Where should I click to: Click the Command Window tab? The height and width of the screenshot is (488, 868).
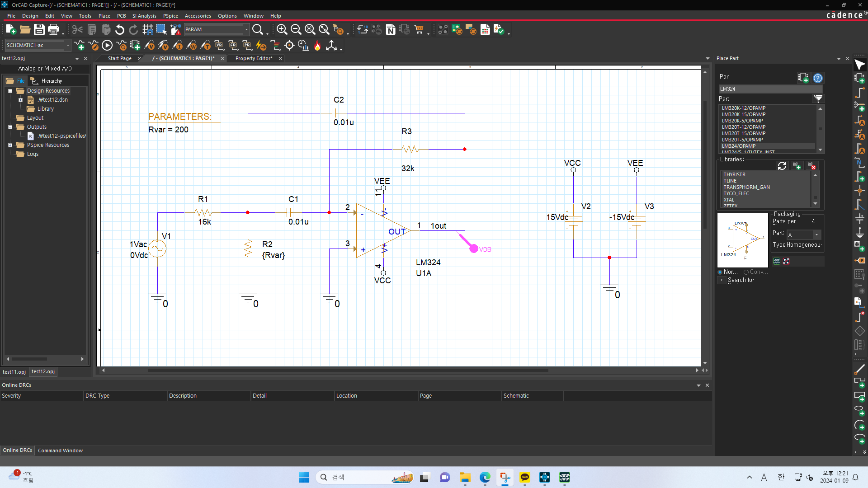(x=60, y=450)
